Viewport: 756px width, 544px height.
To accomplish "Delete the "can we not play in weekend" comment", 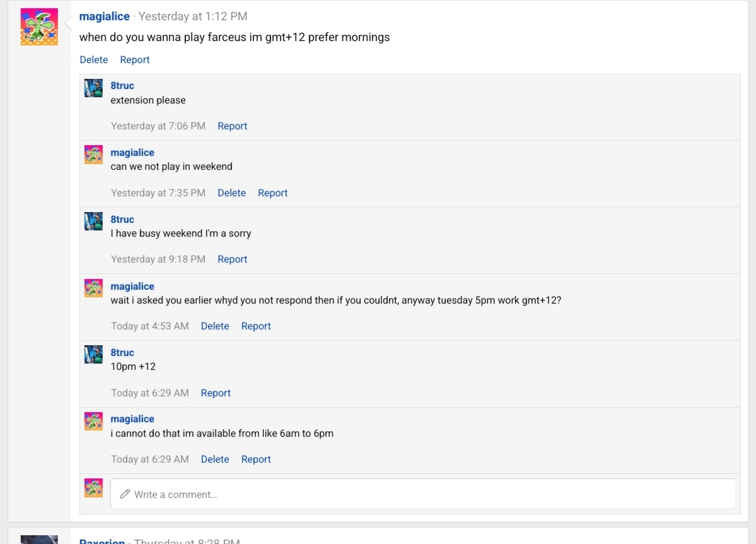I will [x=231, y=193].
